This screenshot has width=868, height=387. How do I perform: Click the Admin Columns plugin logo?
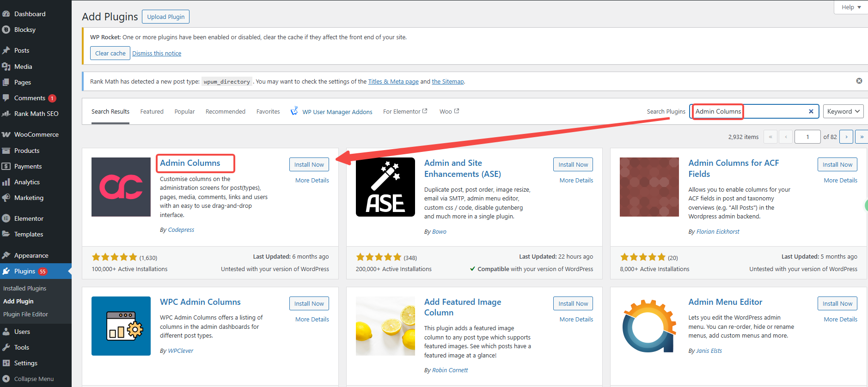121,187
